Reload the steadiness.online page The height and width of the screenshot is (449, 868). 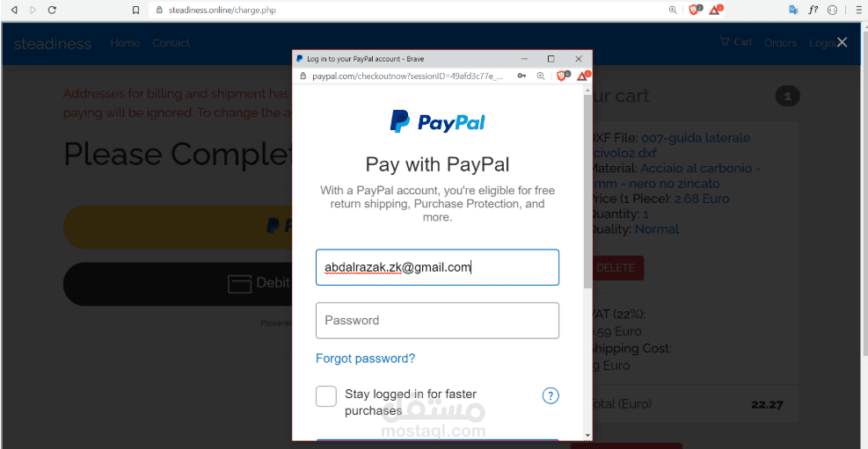[52, 10]
